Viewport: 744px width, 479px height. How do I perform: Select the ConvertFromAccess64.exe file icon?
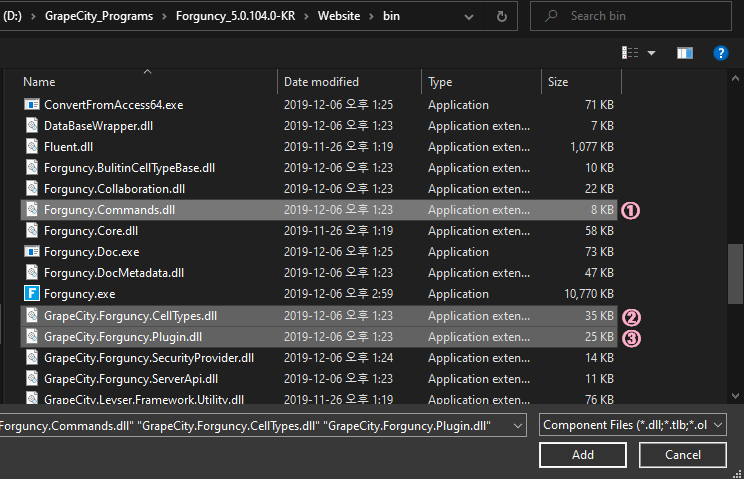tap(31, 105)
